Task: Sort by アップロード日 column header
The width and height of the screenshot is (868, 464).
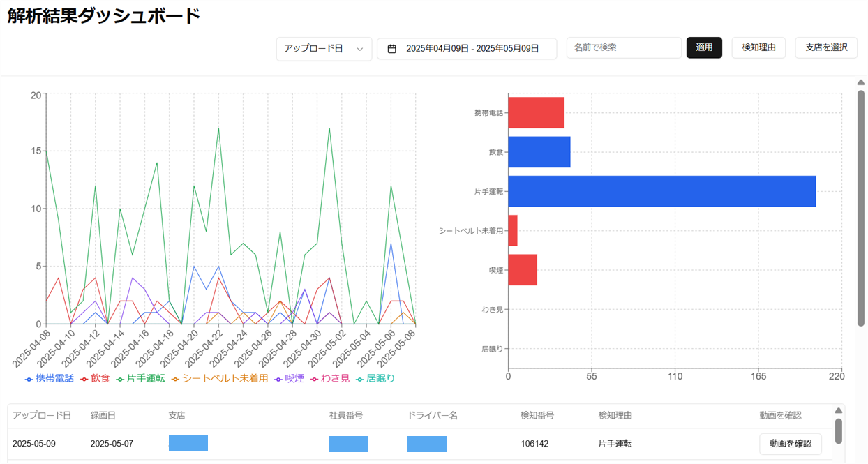Action: tap(42, 416)
